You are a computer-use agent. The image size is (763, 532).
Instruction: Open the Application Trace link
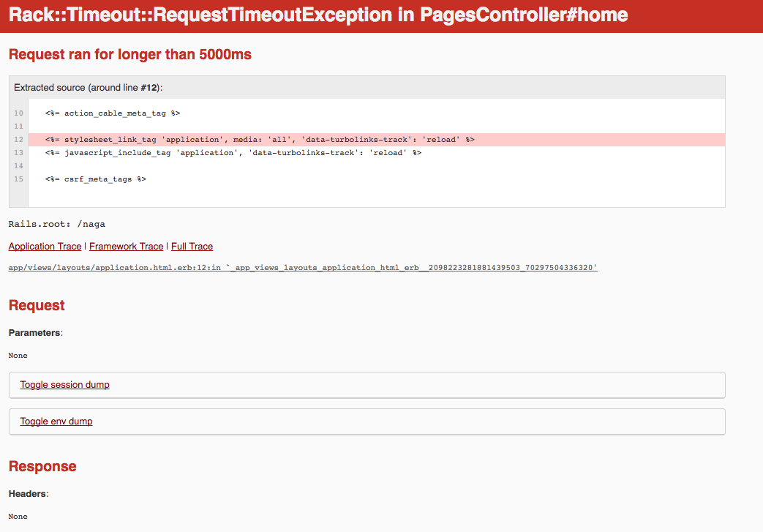pos(45,247)
